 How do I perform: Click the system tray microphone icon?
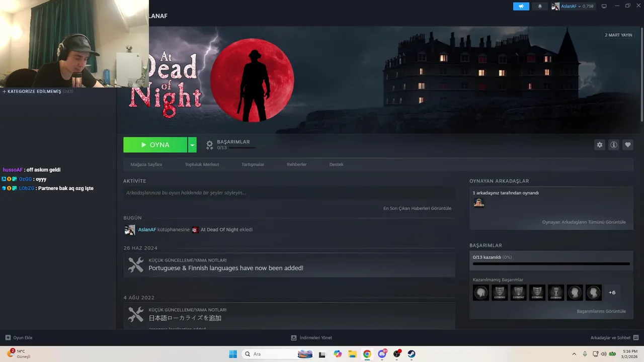click(585, 354)
